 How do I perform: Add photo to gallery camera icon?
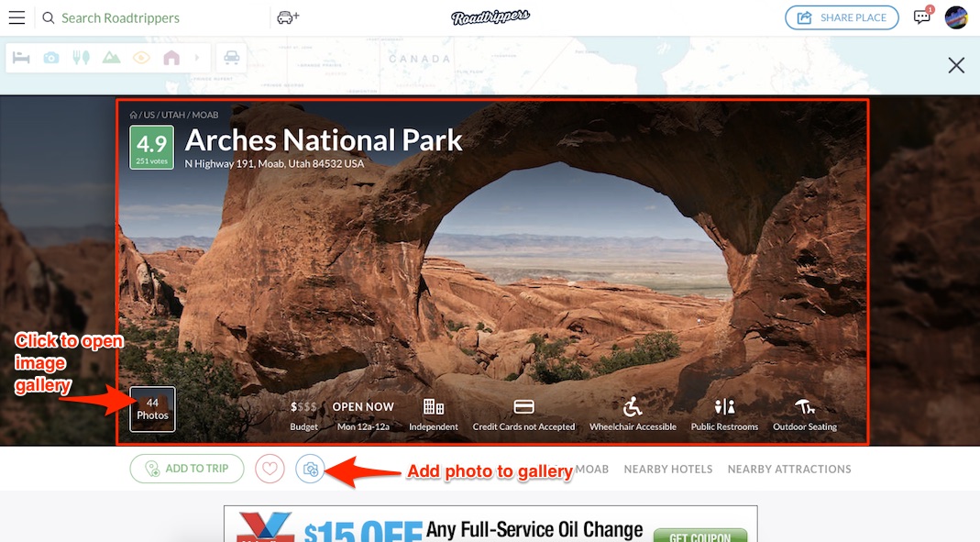(x=310, y=469)
